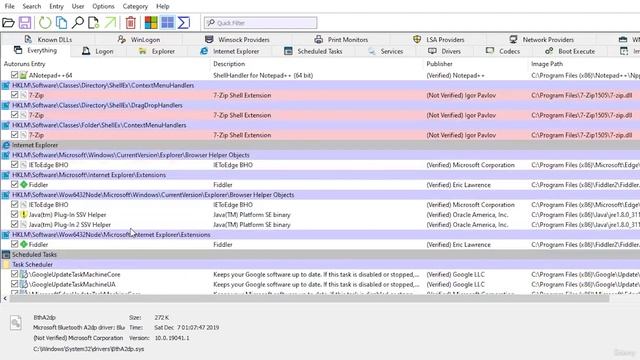Click 'ShellHandler for Notepad++ (64 bit)' description
640x360 pixels.
click(263, 76)
